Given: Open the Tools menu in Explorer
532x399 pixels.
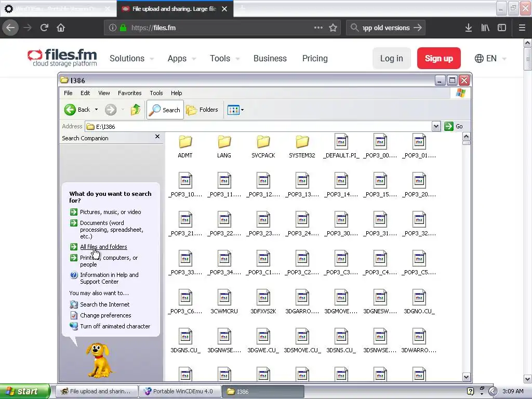Looking at the screenshot, I should coord(156,93).
